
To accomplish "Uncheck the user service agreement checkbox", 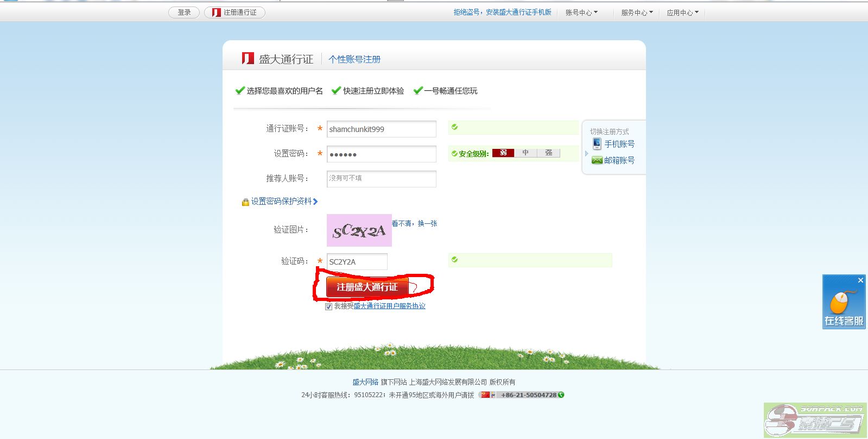I will (x=328, y=306).
